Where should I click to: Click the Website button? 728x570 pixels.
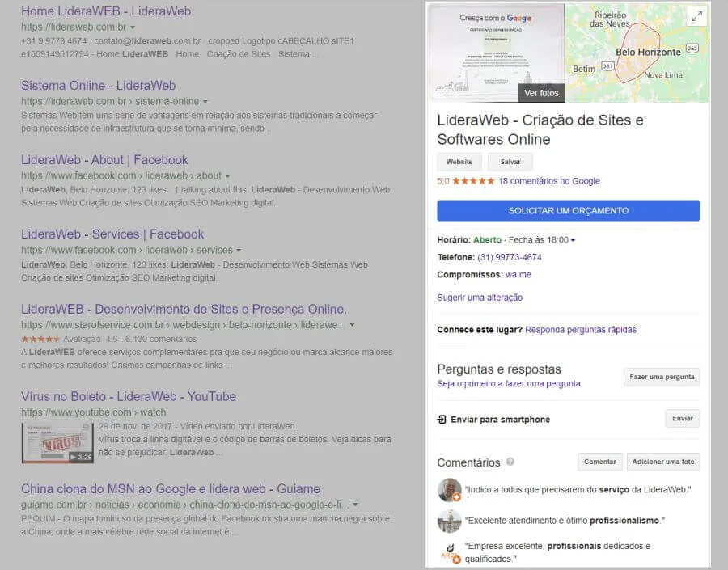(x=459, y=162)
